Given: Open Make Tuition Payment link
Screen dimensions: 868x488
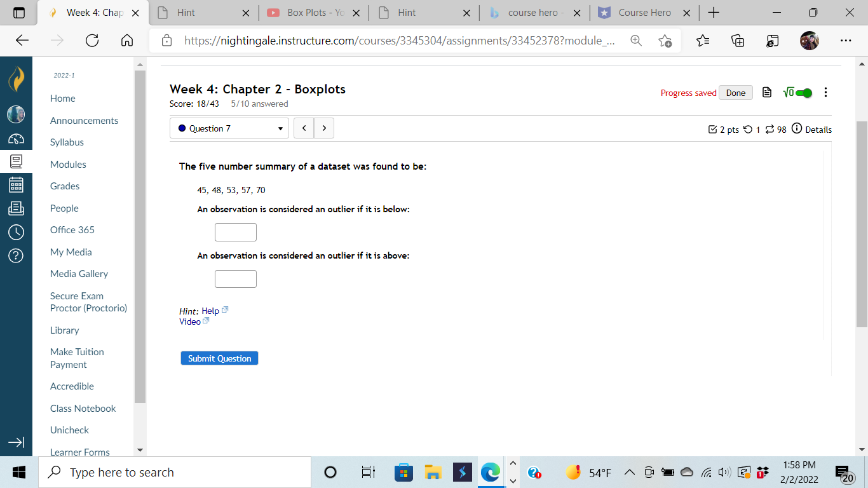Looking at the screenshot, I should coord(77,358).
